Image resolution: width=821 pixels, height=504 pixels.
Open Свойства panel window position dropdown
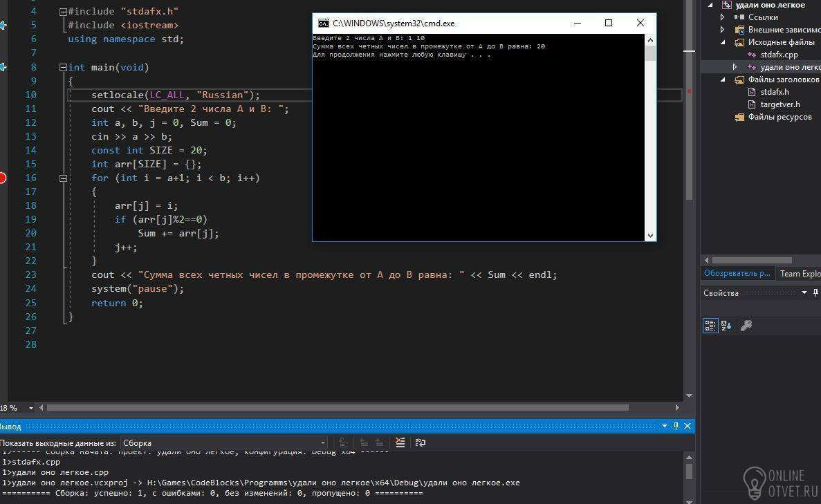coord(804,292)
